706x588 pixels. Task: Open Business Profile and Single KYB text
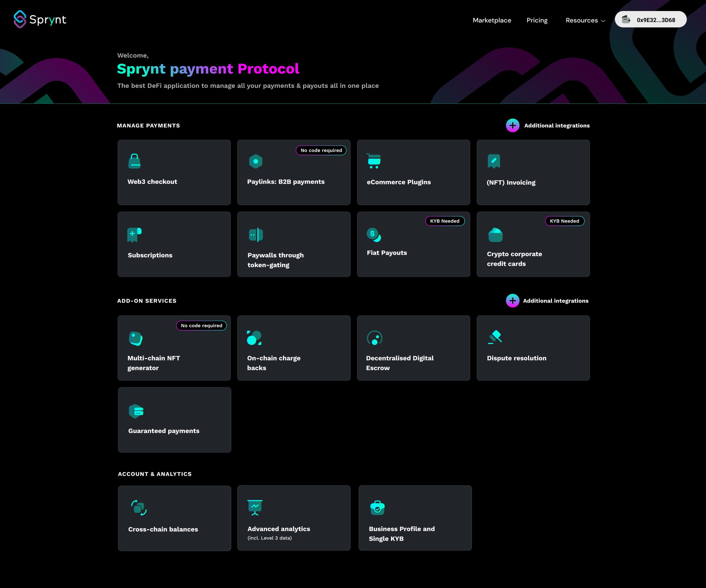(x=402, y=534)
